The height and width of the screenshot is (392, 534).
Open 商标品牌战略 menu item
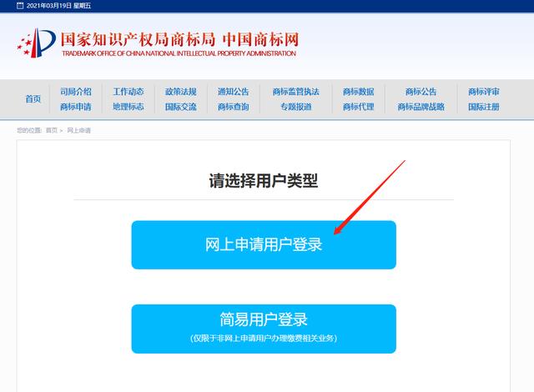point(421,107)
